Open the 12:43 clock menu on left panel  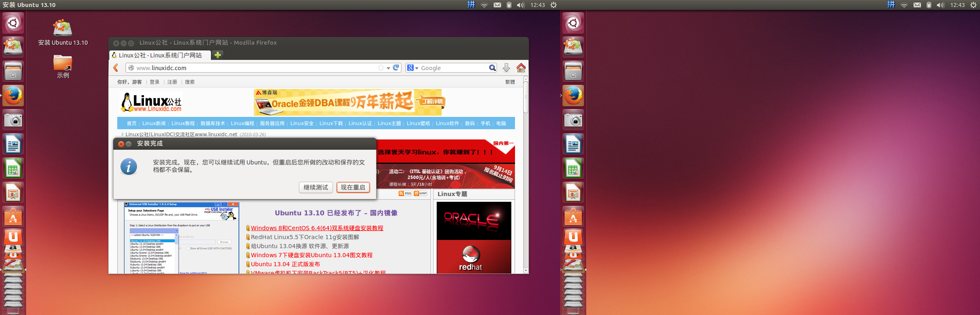pos(537,5)
